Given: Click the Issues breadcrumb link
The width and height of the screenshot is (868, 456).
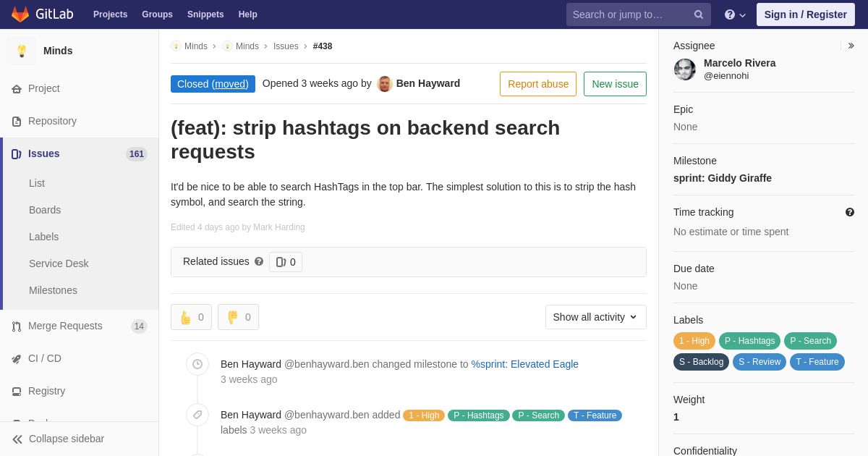Looking at the screenshot, I should (286, 46).
